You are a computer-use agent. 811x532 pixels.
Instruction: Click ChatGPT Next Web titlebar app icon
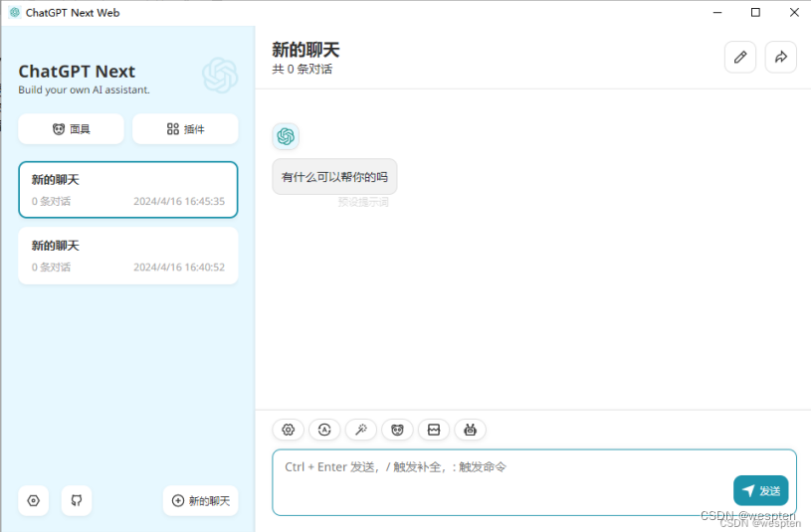15,12
